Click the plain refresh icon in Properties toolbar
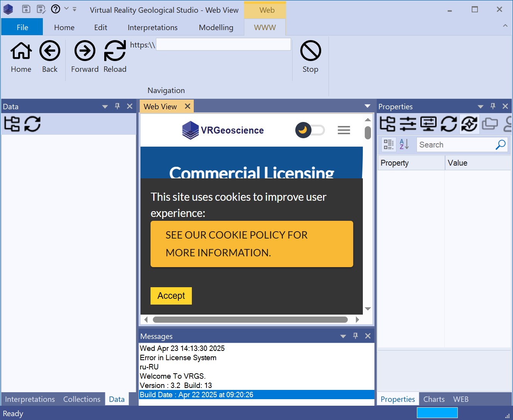Image resolution: width=513 pixels, height=420 pixels. pyautogui.click(x=449, y=124)
